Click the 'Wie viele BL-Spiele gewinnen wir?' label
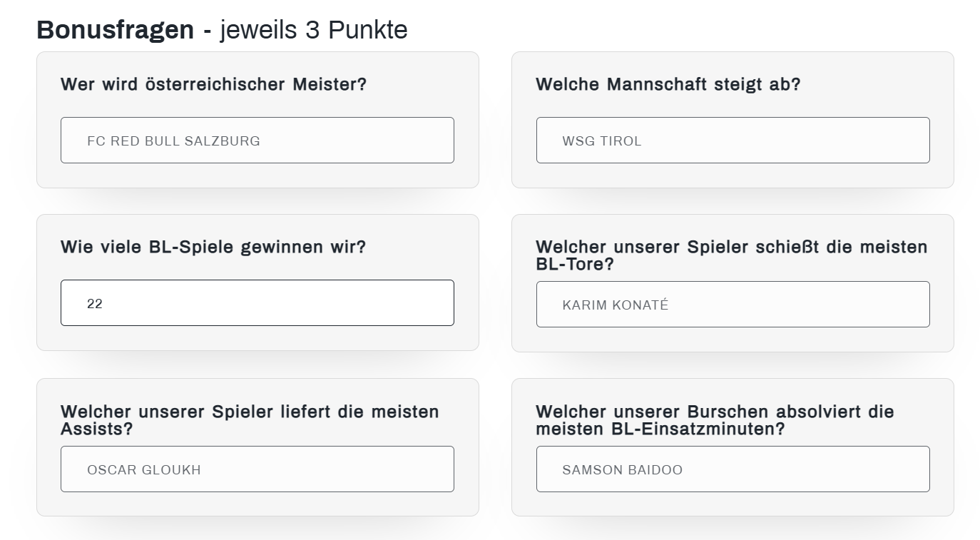Image resolution: width=980 pixels, height=540 pixels. point(213,247)
